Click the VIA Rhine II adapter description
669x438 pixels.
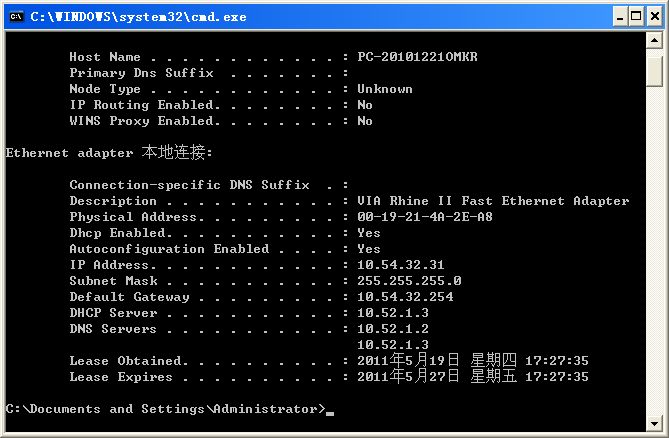pyautogui.click(x=493, y=201)
